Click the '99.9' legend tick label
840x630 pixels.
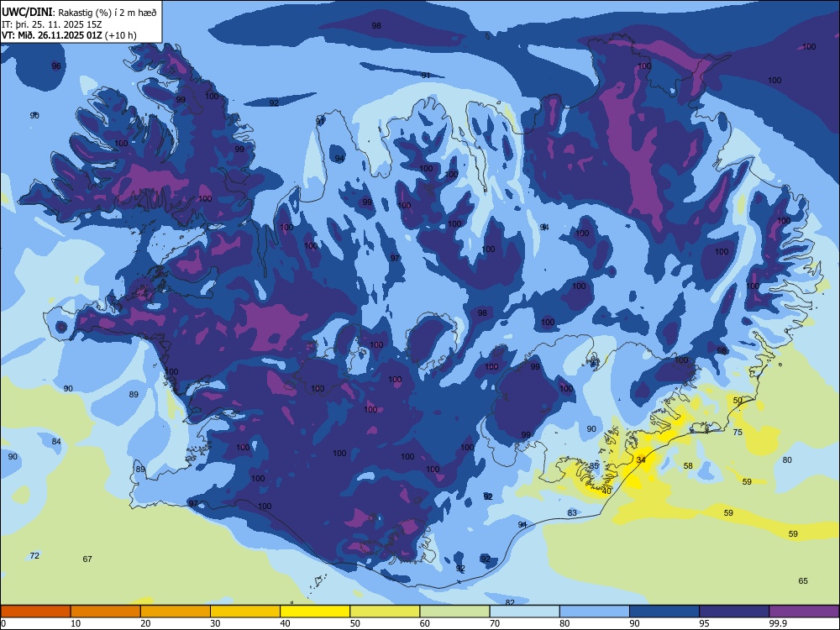pos(777,623)
